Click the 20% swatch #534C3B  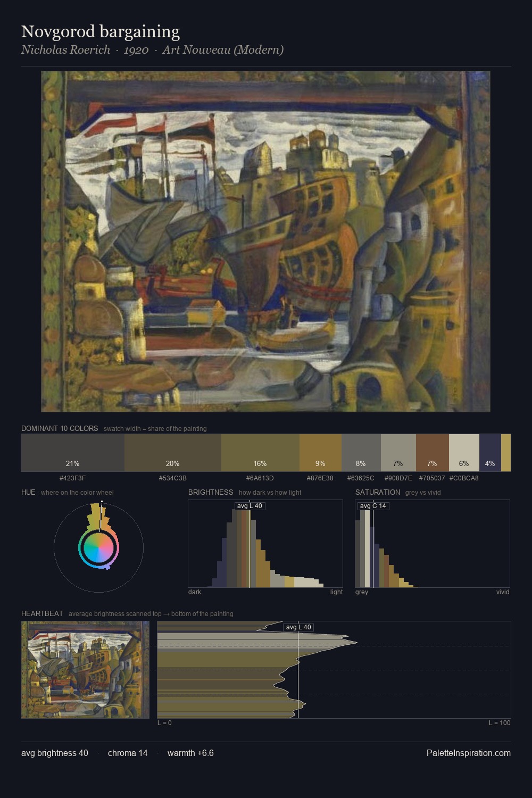[x=173, y=453]
